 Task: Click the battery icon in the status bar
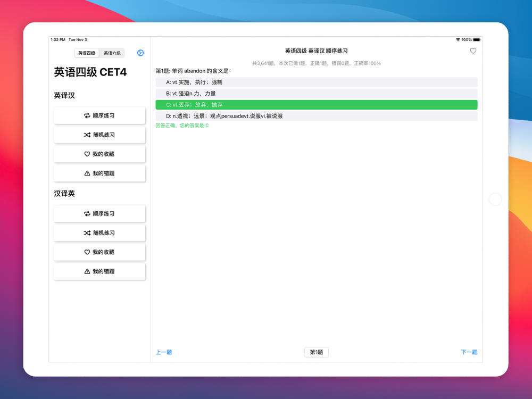[477, 40]
